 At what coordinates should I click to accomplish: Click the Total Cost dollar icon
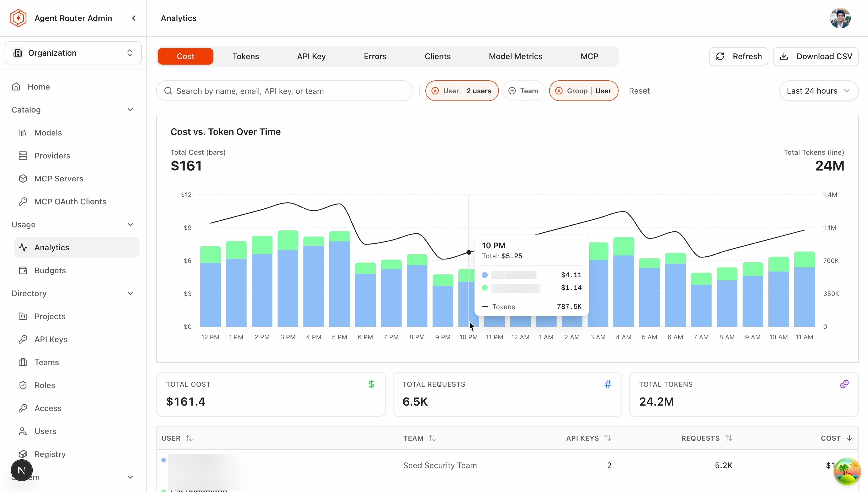(371, 384)
